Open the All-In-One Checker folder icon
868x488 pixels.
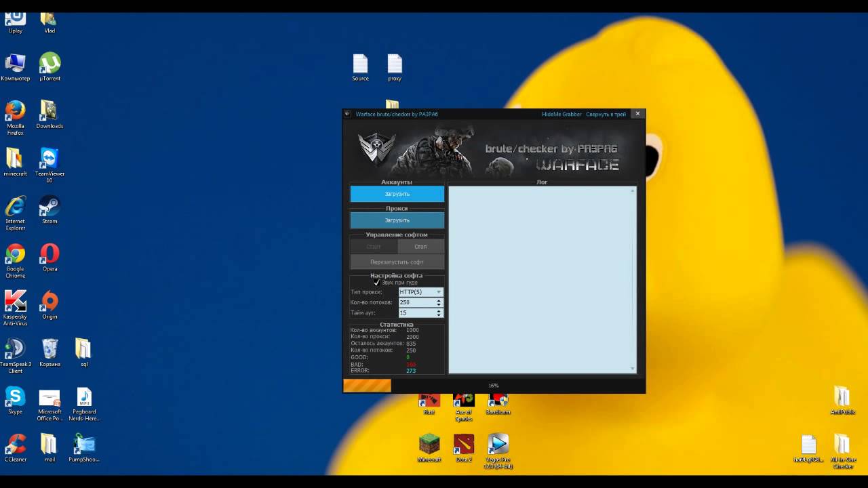pos(843,451)
